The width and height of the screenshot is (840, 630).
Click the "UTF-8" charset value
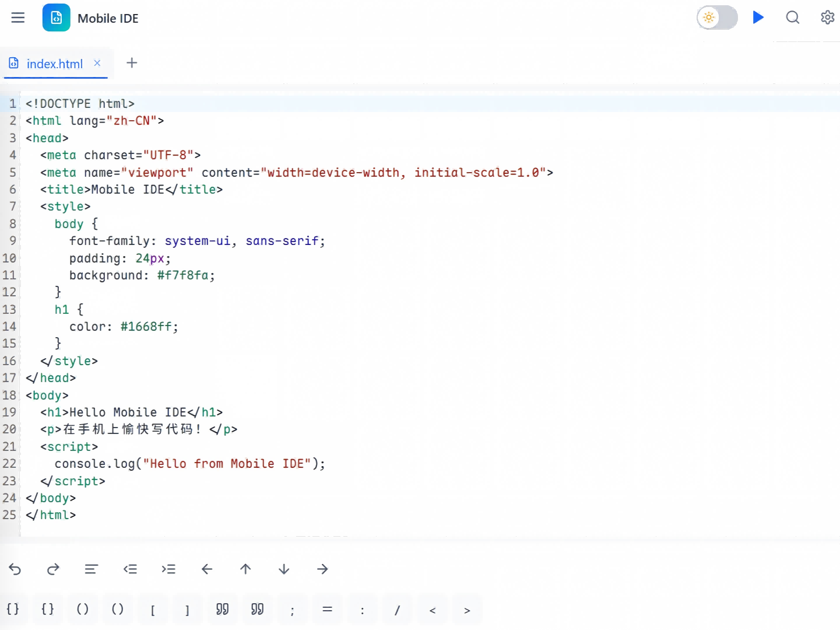tap(168, 155)
